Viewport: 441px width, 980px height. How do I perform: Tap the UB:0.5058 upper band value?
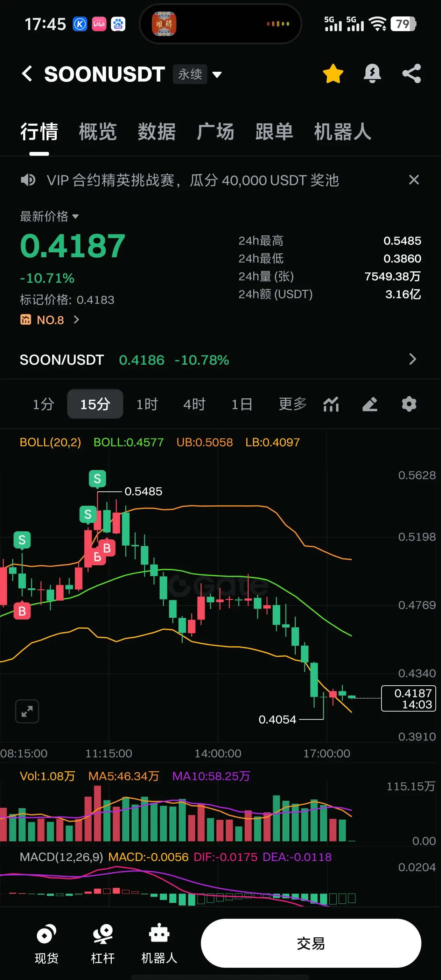[204, 442]
